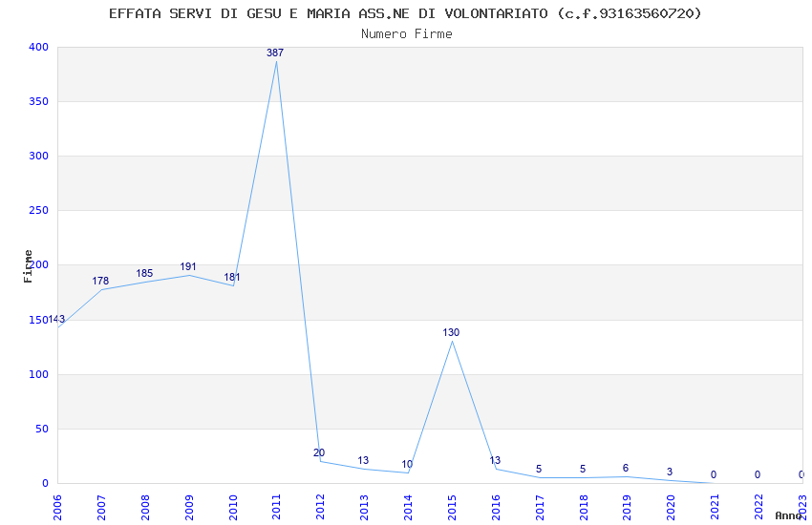Click x-axis year label 2017

(x=540, y=507)
